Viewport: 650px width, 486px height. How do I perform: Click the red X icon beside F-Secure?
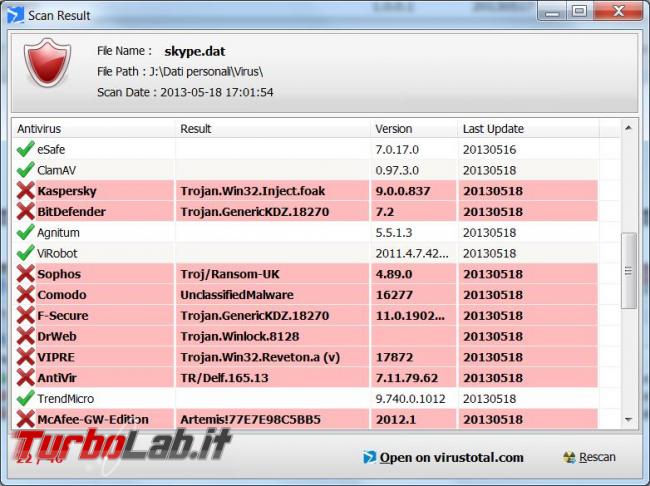point(25,315)
